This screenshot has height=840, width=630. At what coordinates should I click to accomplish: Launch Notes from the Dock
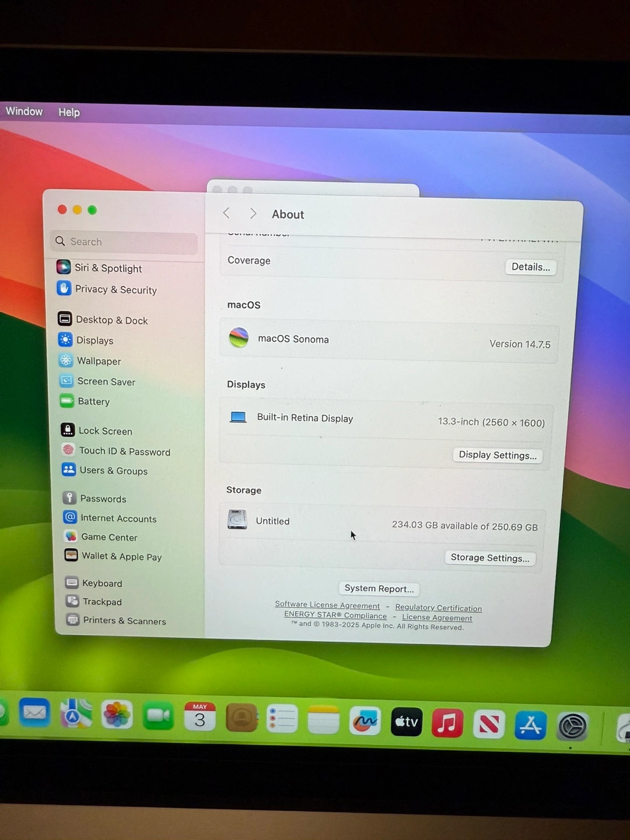324,720
